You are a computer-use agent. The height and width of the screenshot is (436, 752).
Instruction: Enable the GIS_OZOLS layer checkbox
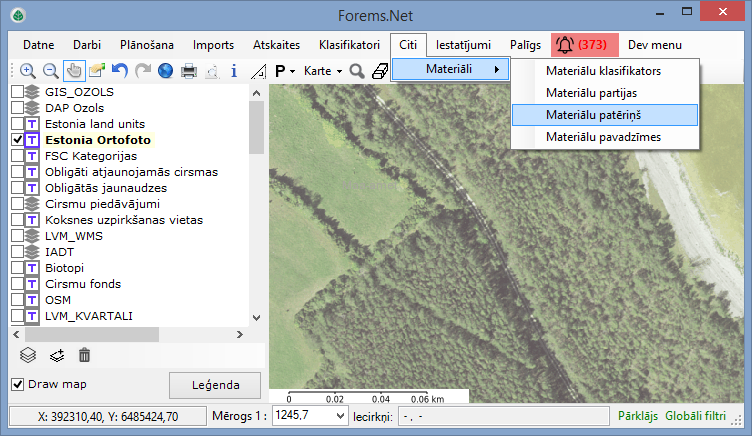click(x=17, y=92)
